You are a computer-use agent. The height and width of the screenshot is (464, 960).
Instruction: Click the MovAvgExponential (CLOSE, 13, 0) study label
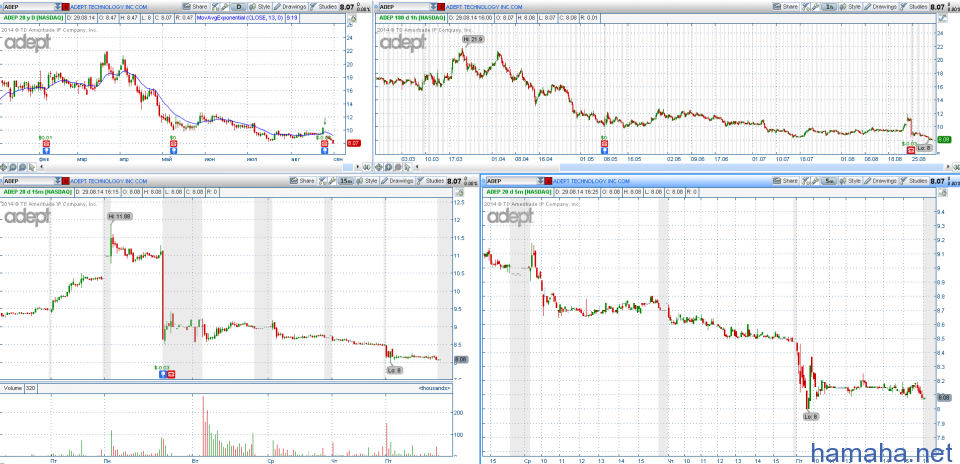tap(239, 18)
